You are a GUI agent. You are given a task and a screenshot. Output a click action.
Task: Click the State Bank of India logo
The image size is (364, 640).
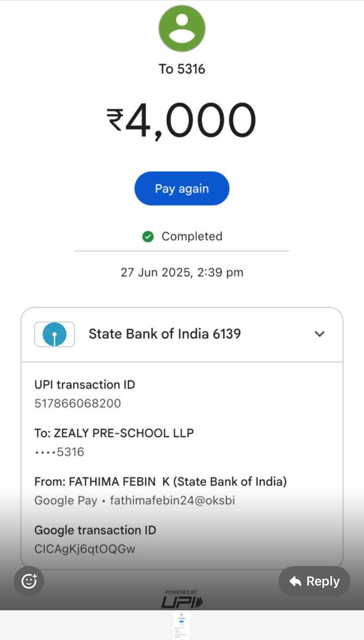[54, 334]
